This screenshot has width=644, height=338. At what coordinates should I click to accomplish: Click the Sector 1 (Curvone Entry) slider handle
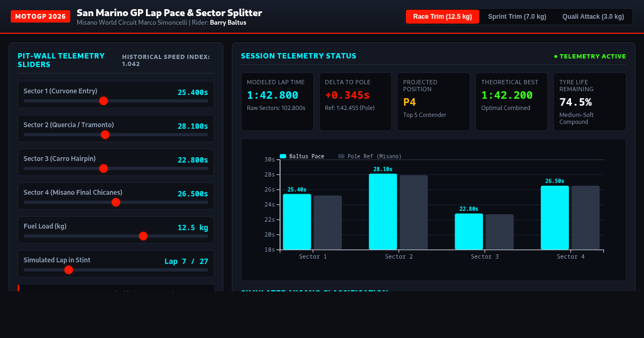click(104, 101)
